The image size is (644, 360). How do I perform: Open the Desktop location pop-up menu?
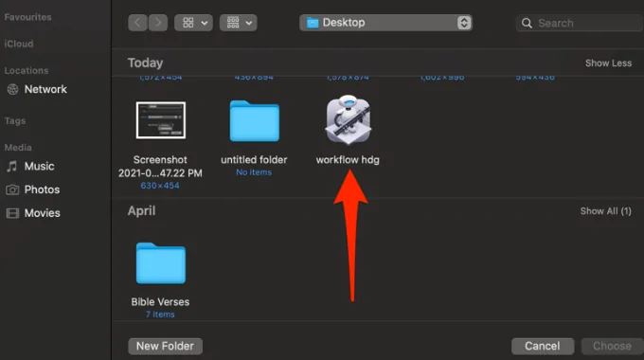coord(385,23)
